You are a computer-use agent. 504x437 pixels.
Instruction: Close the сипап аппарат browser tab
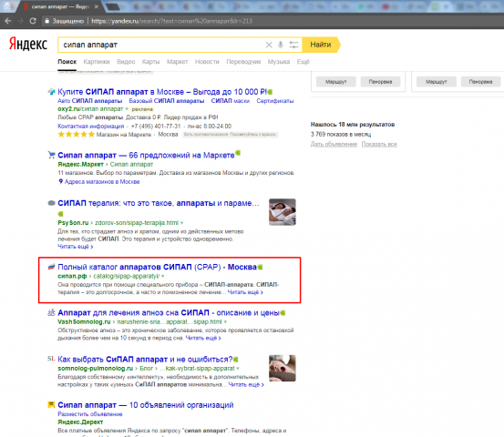coord(96,6)
